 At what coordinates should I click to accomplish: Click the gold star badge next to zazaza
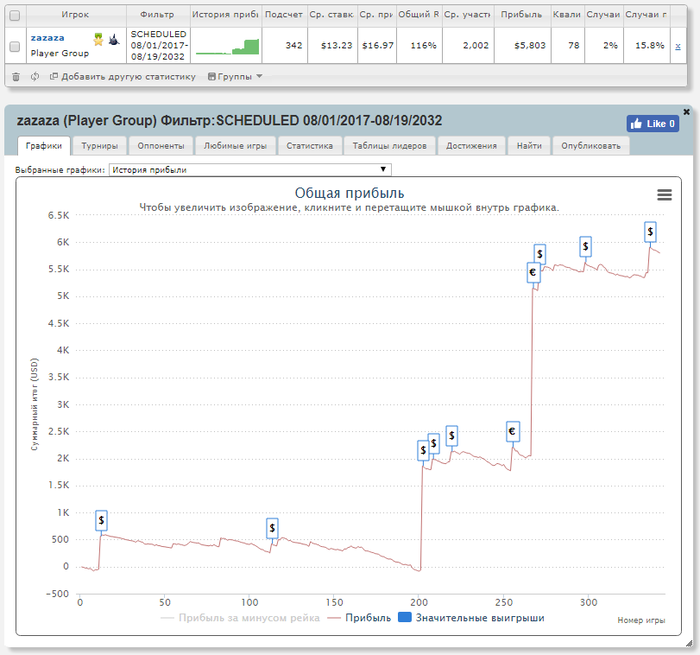[x=98, y=40]
